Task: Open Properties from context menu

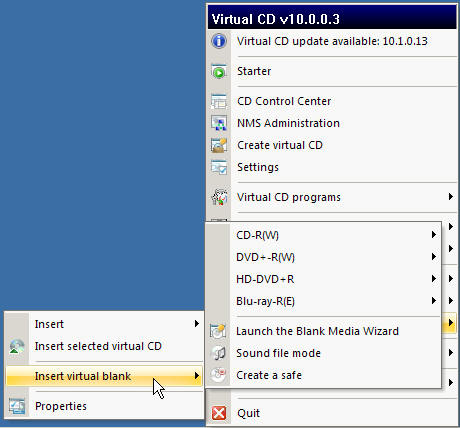Action: click(x=104, y=406)
